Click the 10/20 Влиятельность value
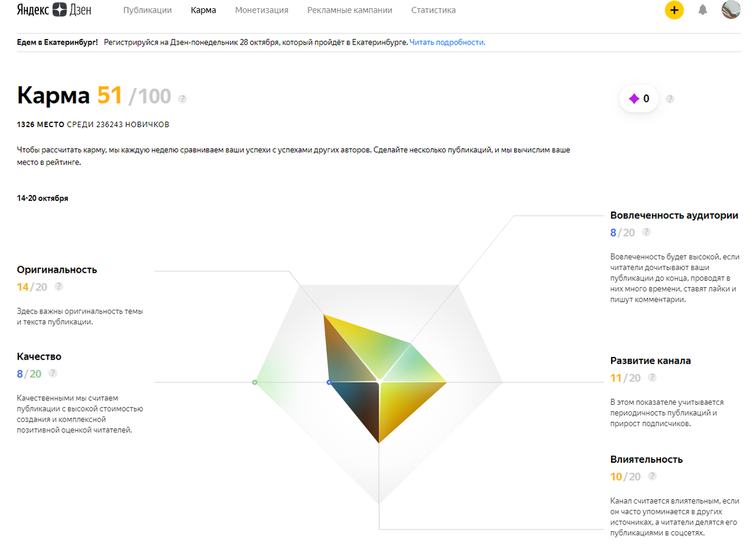Image resolution: width=756 pixels, height=549 pixels. [x=625, y=477]
